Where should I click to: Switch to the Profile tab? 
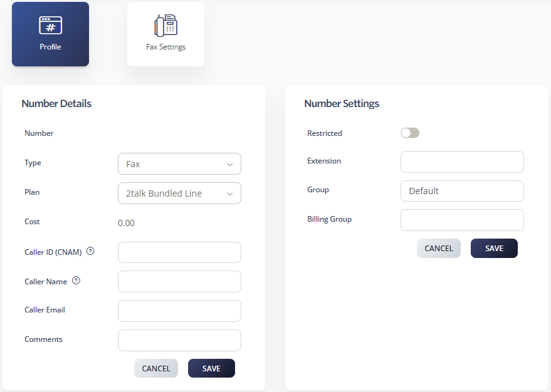[x=50, y=34]
